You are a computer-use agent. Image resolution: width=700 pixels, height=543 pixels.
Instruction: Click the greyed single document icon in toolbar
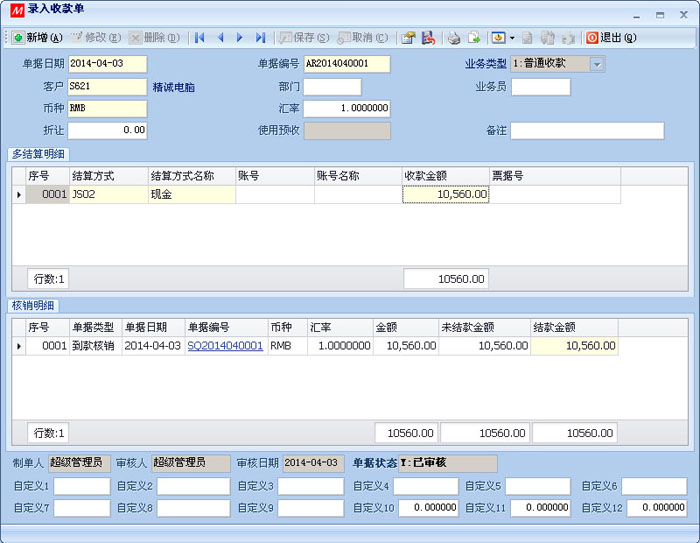click(x=527, y=38)
